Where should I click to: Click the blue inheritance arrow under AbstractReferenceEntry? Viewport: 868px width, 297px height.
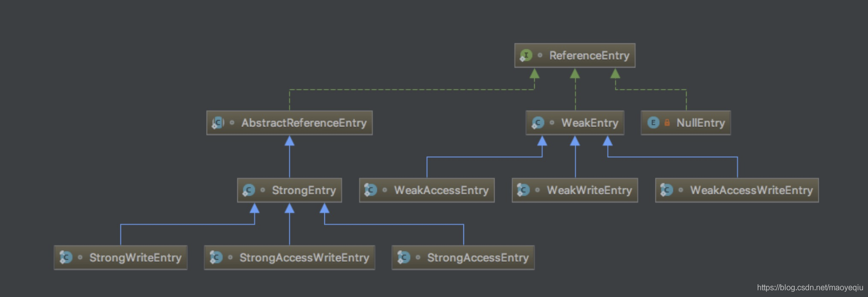[x=289, y=142]
